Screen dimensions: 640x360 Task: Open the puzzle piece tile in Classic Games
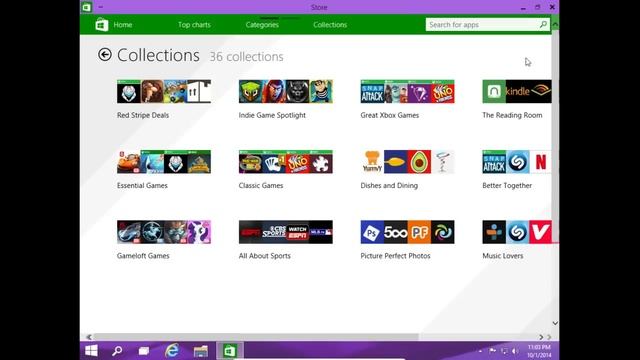tap(321, 162)
